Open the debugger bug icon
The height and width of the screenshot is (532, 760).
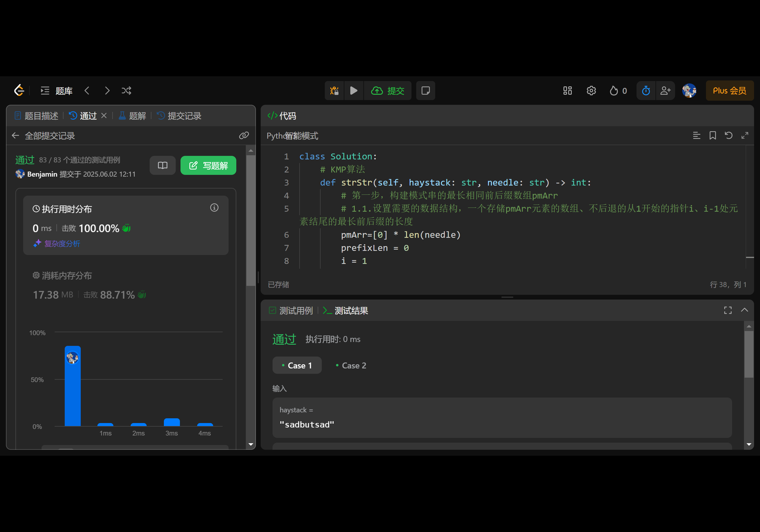pyautogui.click(x=334, y=90)
